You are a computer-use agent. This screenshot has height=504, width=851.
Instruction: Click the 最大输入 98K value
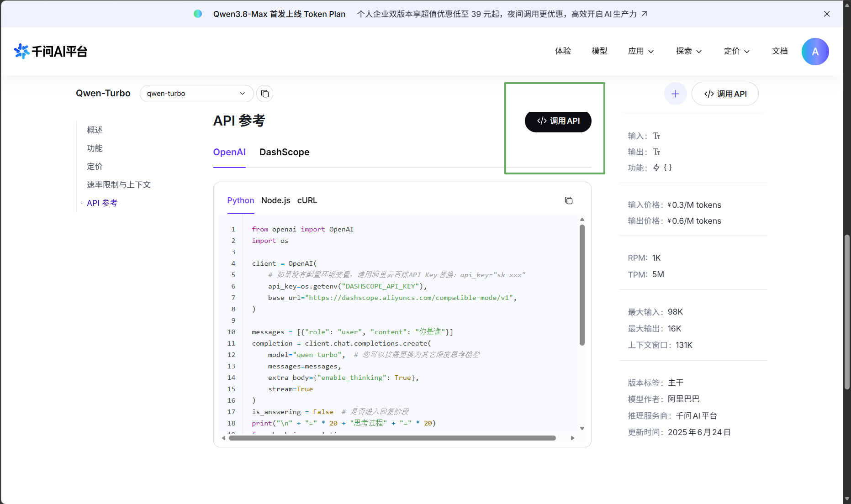pos(675,312)
